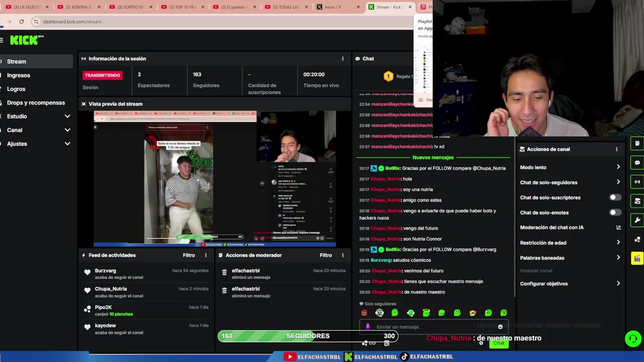
Task: Open the Filtro dropdown in Feed de actividades
Action: tap(189, 255)
